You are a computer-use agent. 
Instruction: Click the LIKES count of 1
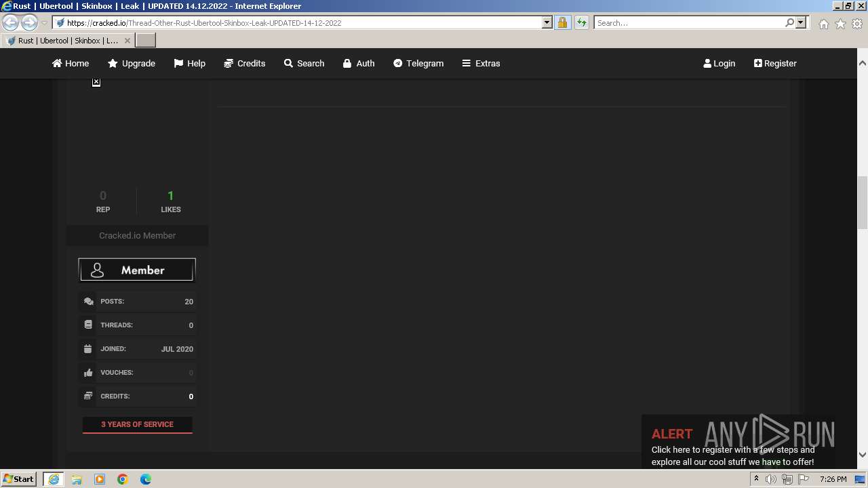tap(171, 196)
